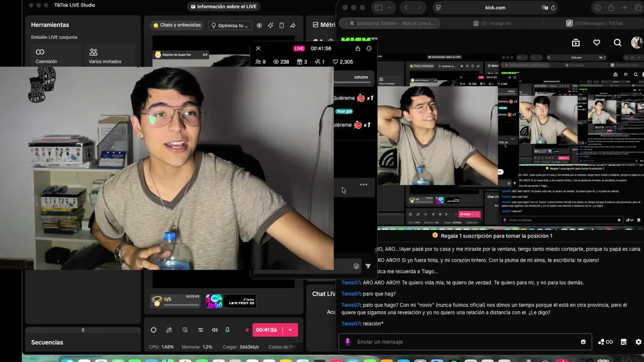Click the eye views count 238
This screenshot has height=362, width=644.
click(281, 62)
